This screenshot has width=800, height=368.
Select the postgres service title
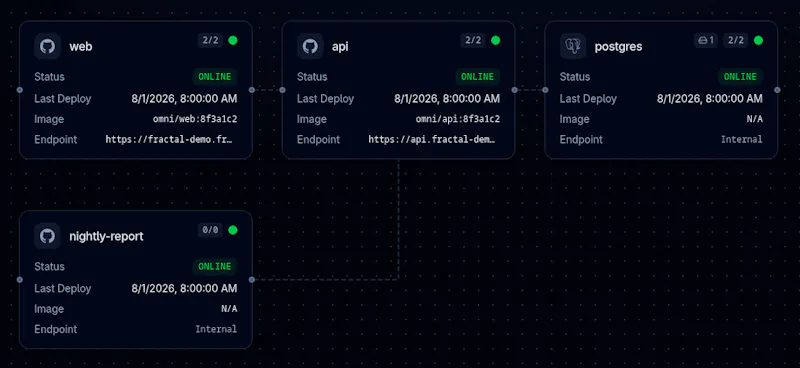click(x=618, y=47)
